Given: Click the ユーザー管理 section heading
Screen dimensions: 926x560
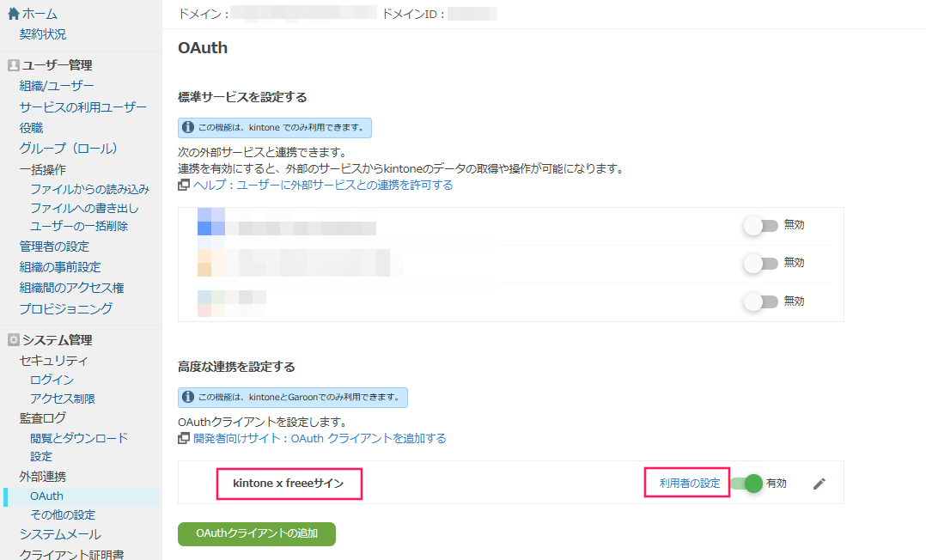Looking at the screenshot, I should [58, 65].
